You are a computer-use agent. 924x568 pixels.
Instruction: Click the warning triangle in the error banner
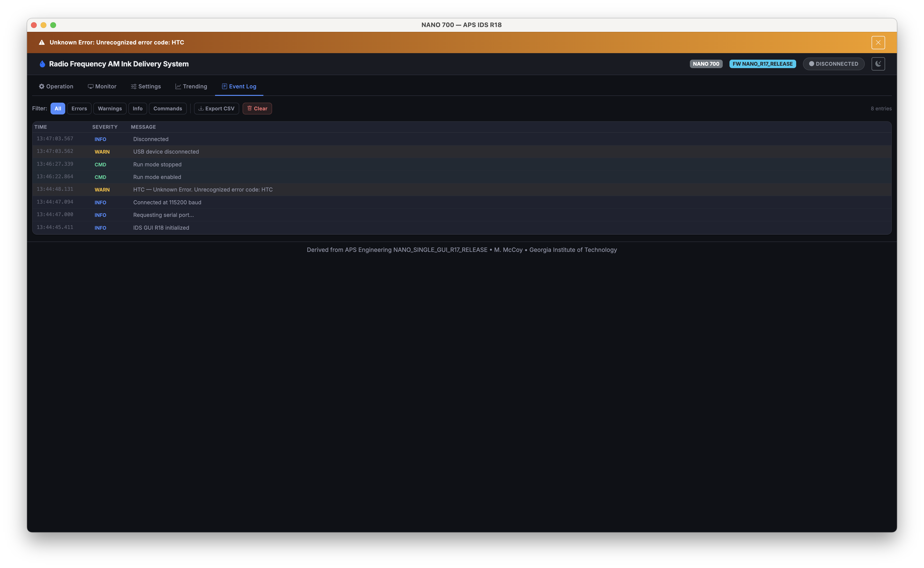tap(42, 42)
